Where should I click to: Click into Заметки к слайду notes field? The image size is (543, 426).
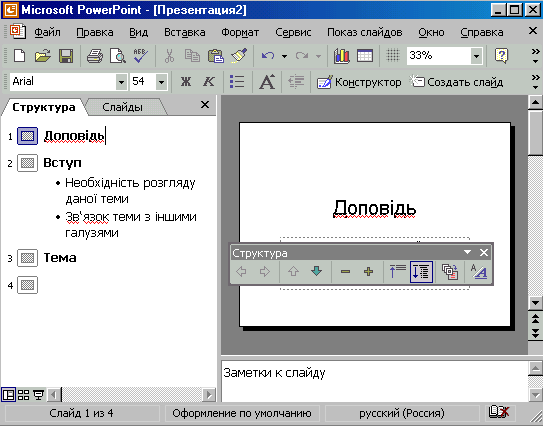pos(374,381)
